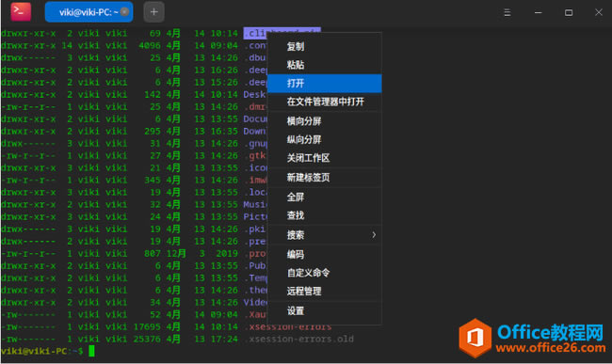The width and height of the screenshot is (612, 364).
Task: Add a new terminal tab with plus
Action: tap(153, 12)
